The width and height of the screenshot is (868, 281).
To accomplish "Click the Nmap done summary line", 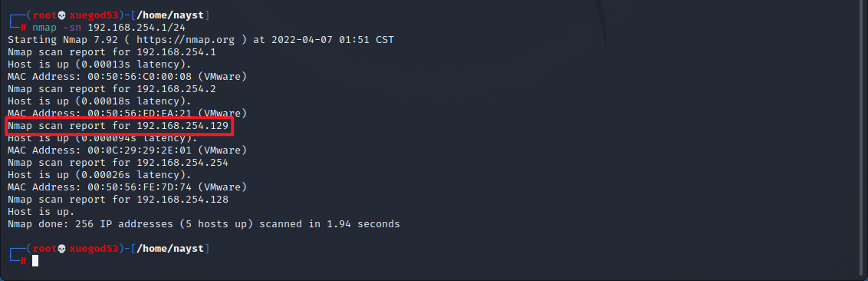I will point(204,224).
